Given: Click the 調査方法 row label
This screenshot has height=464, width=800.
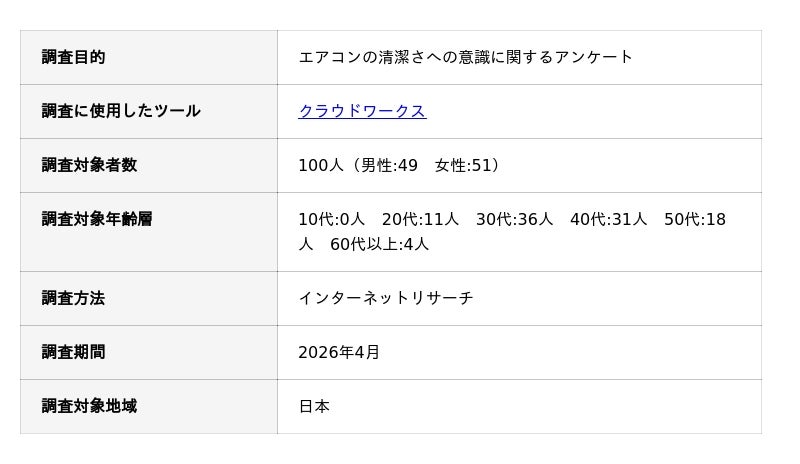Looking at the screenshot, I should pos(73,298).
